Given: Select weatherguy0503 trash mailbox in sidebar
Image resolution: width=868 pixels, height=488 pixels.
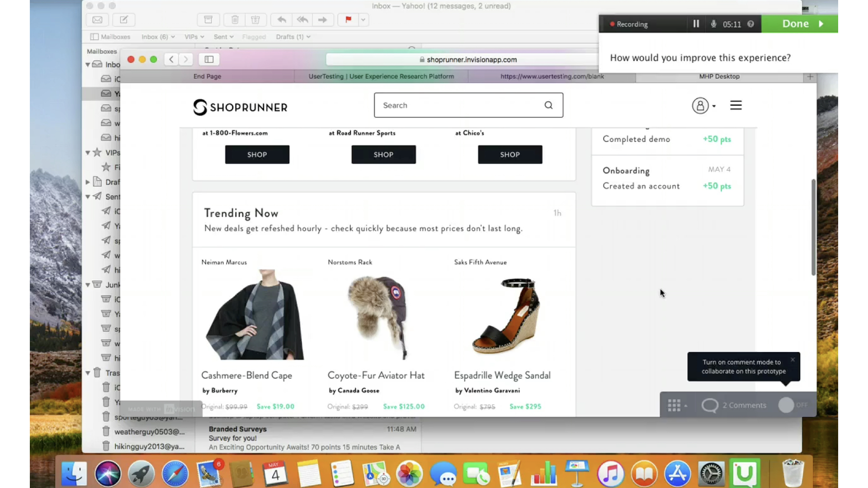Looking at the screenshot, I should pos(143,432).
